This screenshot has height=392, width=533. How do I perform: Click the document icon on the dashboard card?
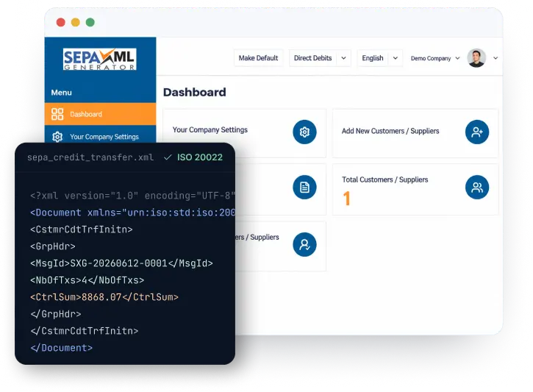click(304, 187)
